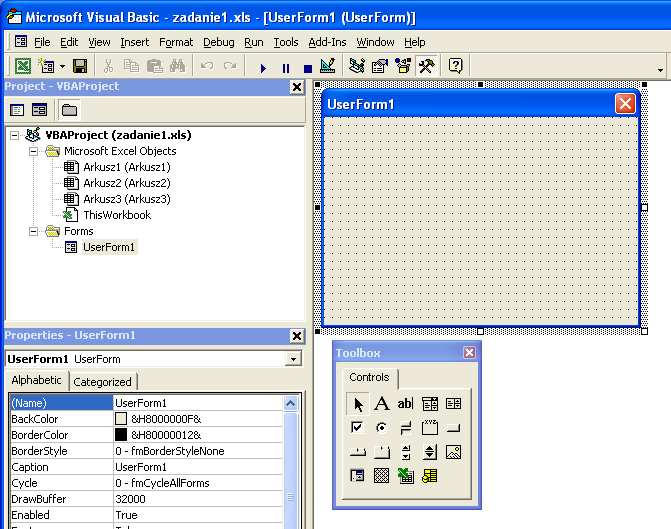The image size is (671, 529).
Task: Close the Project - VBAProject panel
Action: click(296, 87)
